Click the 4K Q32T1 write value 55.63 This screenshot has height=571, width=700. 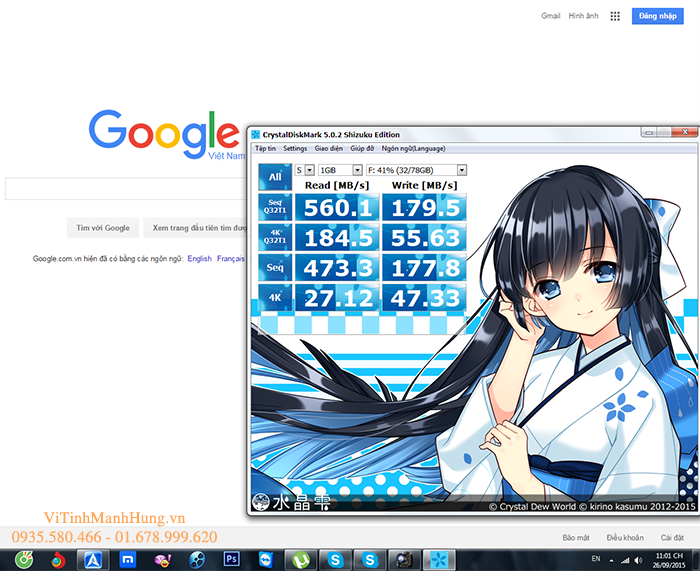click(x=425, y=237)
